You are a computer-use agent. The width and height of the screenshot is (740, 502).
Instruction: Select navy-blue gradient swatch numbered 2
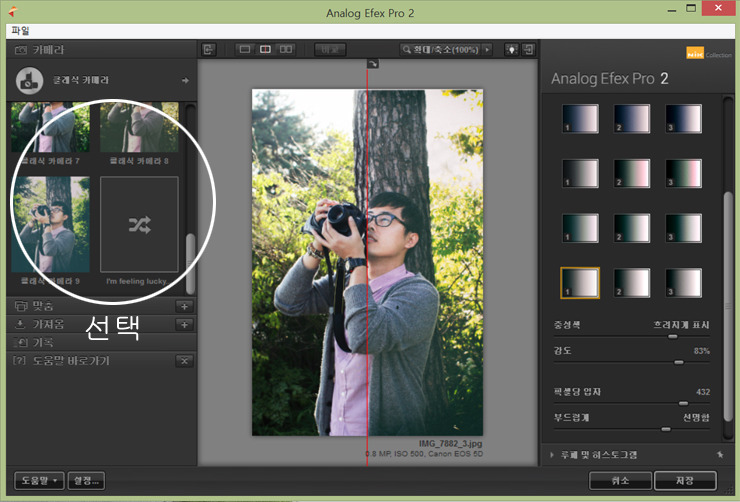coord(632,119)
